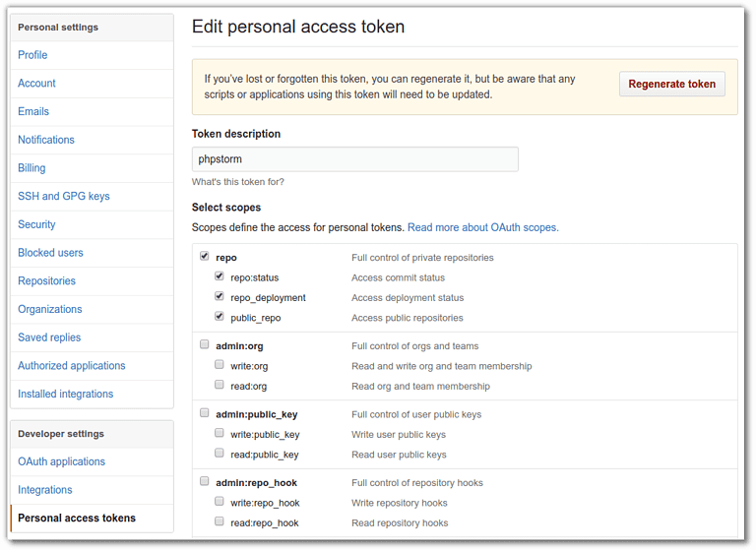Click the Regenerate token button

pos(671,84)
